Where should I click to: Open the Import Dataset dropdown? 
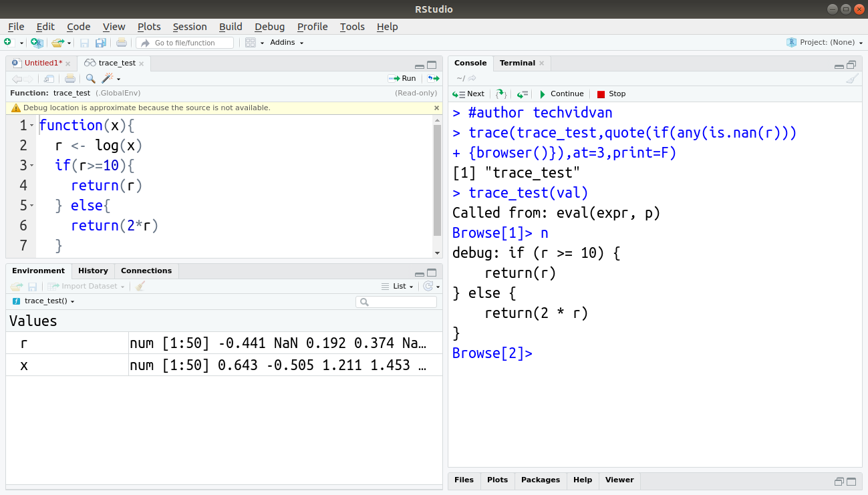(x=87, y=286)
